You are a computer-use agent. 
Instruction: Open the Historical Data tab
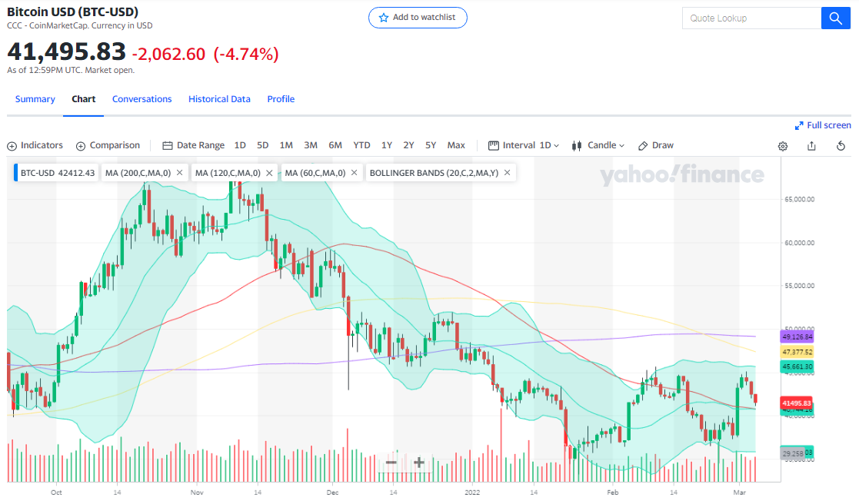pyautogui.click(x=219, y=99)
